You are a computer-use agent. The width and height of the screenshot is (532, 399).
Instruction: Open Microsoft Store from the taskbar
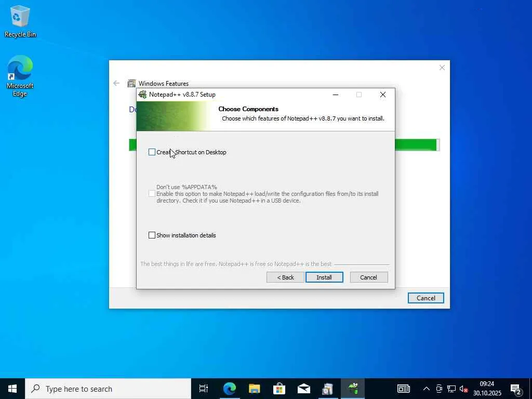(279, 389)
